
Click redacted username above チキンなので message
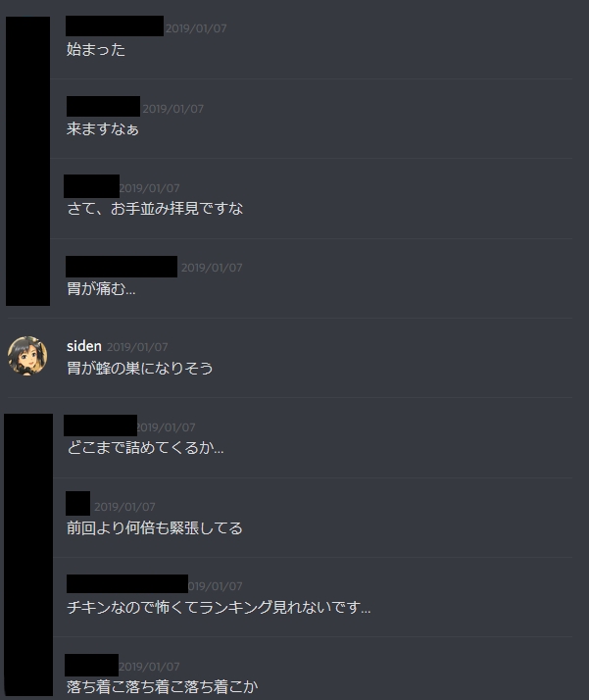127,584
